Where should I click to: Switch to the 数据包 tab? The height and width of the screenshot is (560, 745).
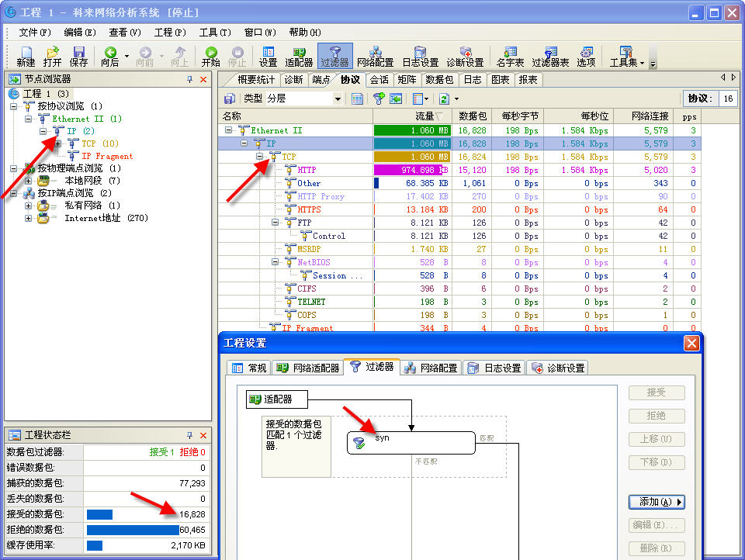(439, 79)
